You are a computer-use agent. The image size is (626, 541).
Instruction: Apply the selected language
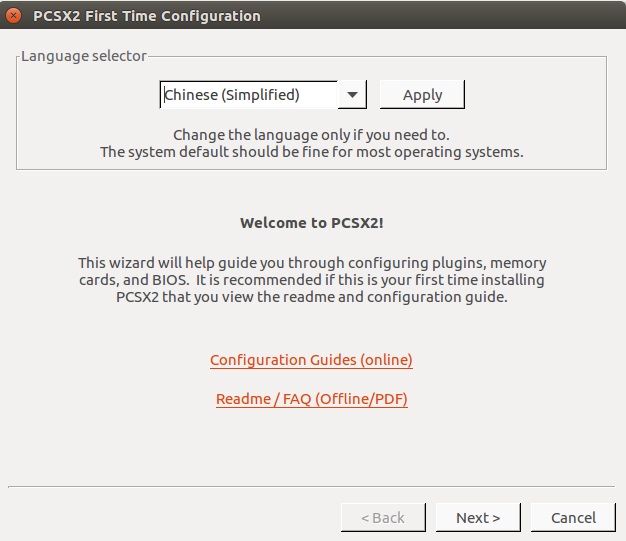422,95
